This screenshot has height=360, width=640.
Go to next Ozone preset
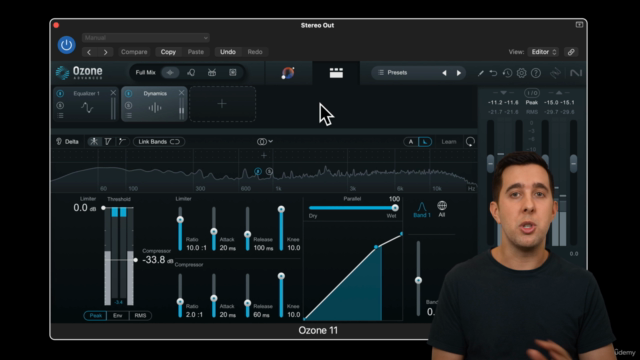[x=459, y=73]
